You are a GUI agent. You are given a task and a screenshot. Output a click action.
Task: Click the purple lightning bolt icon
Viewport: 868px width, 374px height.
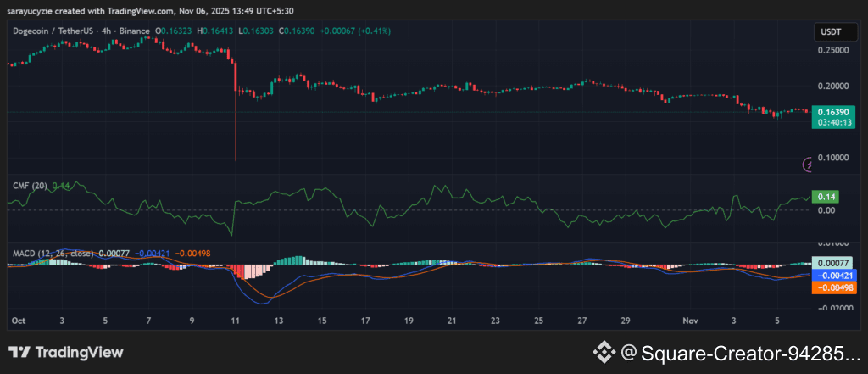coord(810,164)
